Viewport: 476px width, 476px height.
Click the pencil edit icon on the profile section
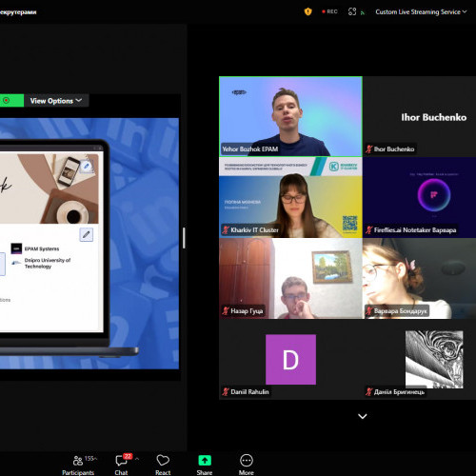click(x=86, y=235)
